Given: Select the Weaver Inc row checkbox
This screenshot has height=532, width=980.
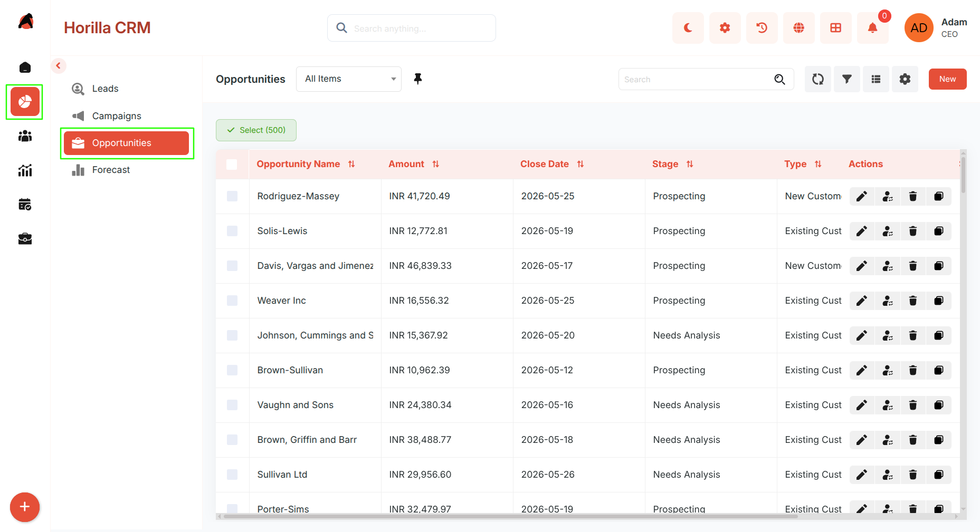Looking at the screenshot, I should [x=232, y=301].
